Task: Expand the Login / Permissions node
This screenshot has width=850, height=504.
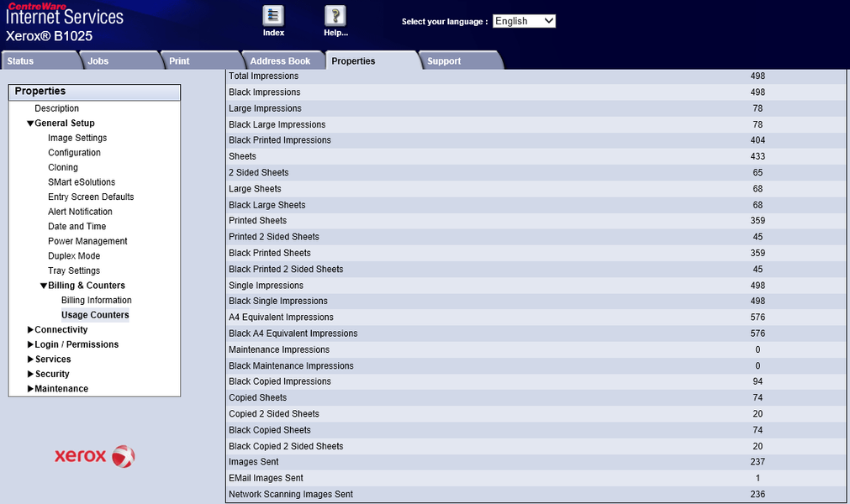Action: (x=30, y=344)
